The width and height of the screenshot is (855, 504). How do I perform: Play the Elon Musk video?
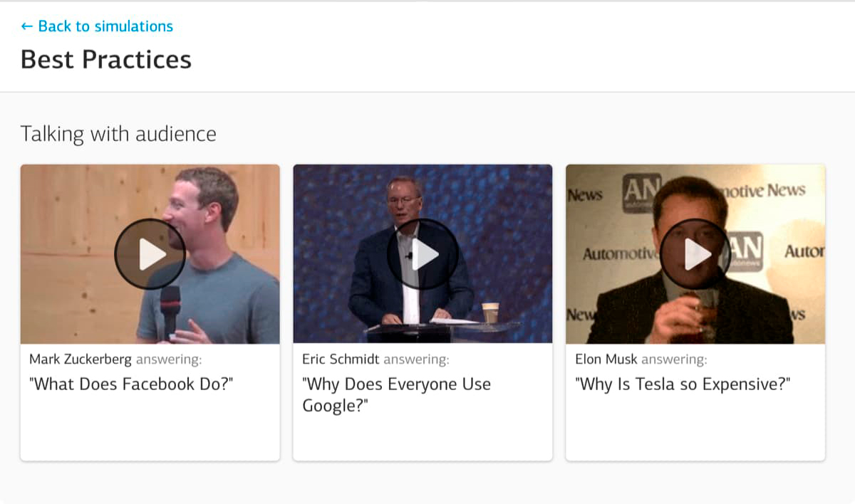(x=695, y=254)
